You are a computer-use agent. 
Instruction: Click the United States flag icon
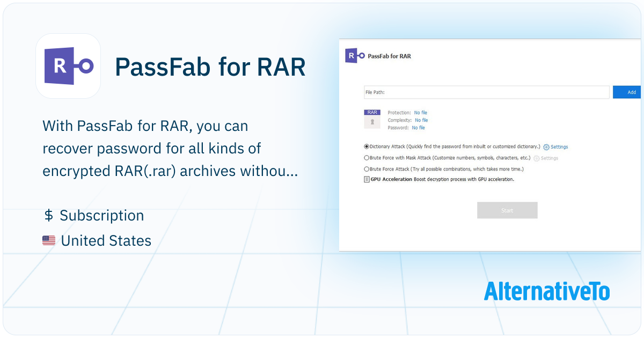pos(49,241)
